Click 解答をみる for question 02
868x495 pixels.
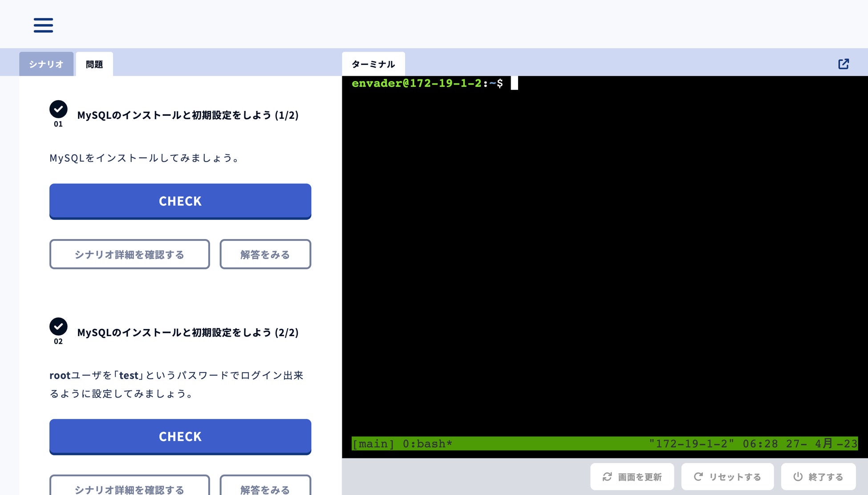(265, 487)
